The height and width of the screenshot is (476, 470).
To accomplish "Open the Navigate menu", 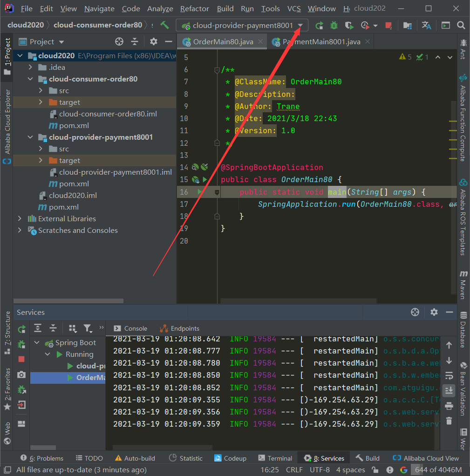I will (99, 9).
